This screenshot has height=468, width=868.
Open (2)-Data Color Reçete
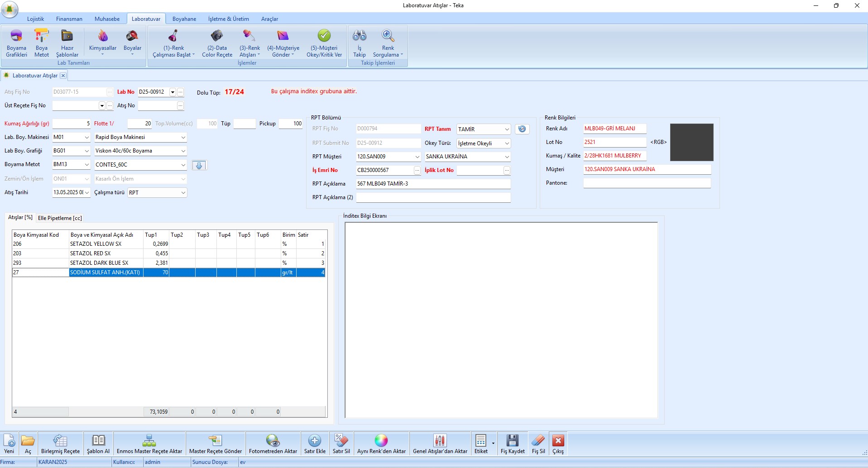[217, 43]
